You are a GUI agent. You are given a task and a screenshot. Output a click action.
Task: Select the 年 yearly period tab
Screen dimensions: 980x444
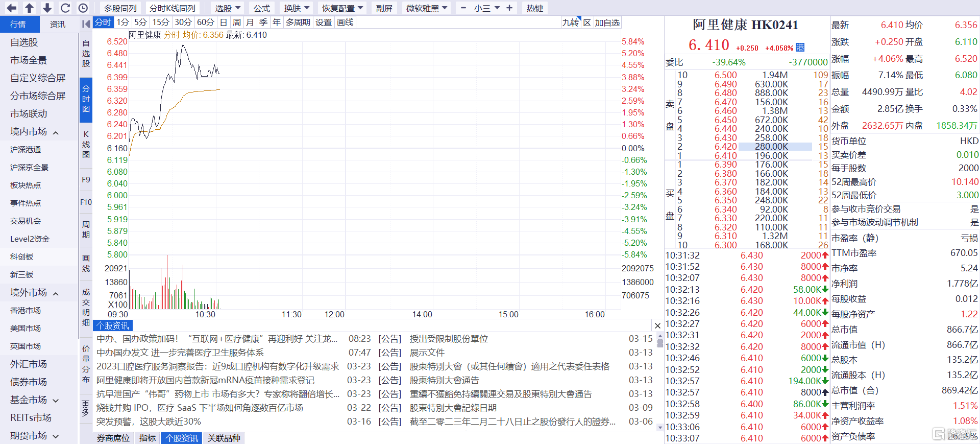(277, 22)
